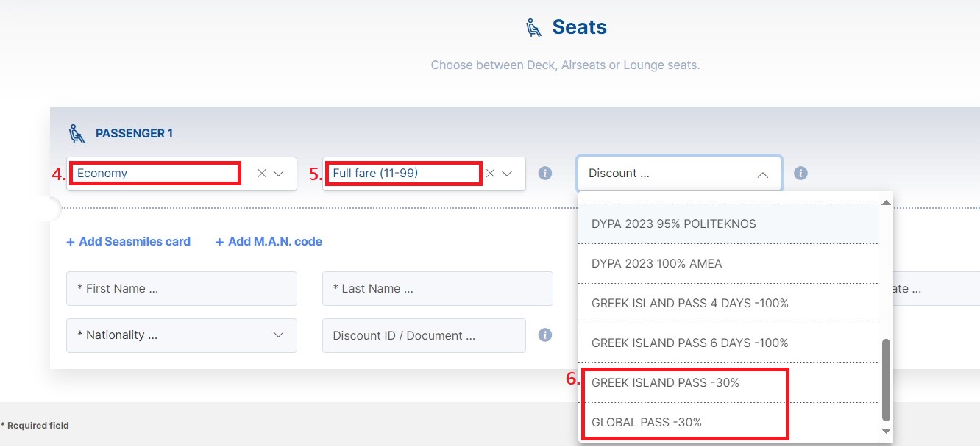980x447 pixels.
Task: Open info icon beside Discount ID field
Action: [x=545, y=335]
